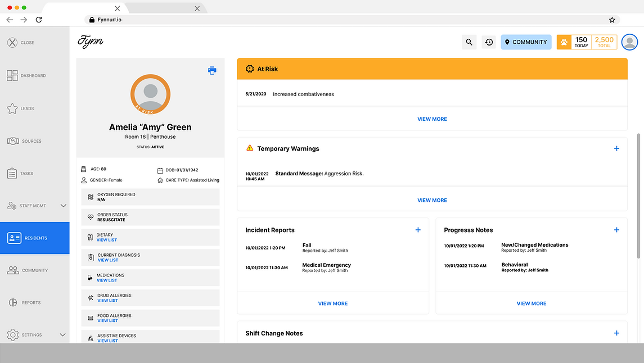Screen dimensions: 644x363
Task: Click the Settings gear icon
Action: click(x=13, y=335)
